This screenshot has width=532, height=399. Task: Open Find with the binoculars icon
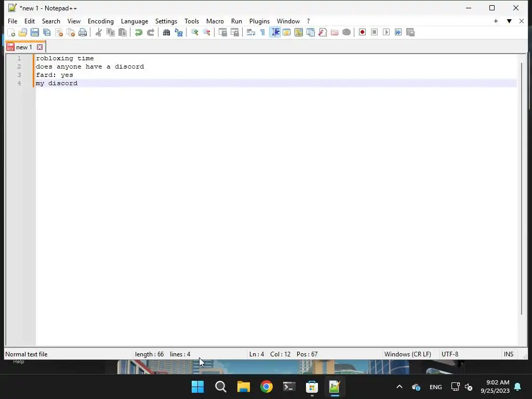point(166,32)
